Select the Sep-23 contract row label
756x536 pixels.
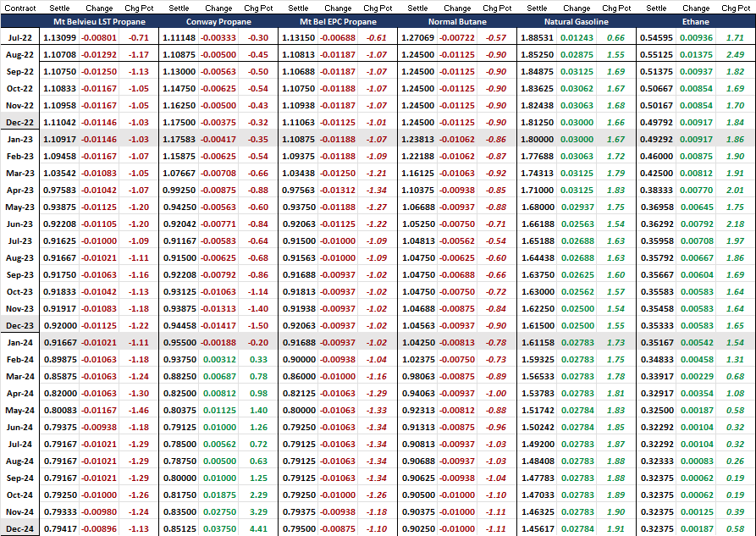click(x=19, y=275)
